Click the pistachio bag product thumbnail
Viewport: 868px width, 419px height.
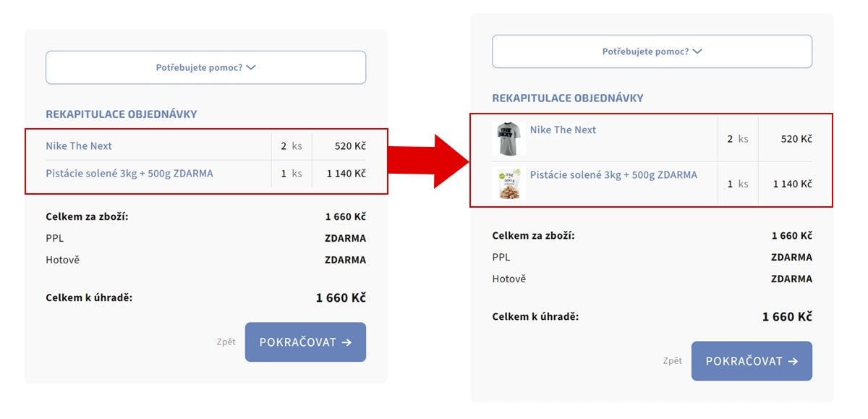pos(509,183)
